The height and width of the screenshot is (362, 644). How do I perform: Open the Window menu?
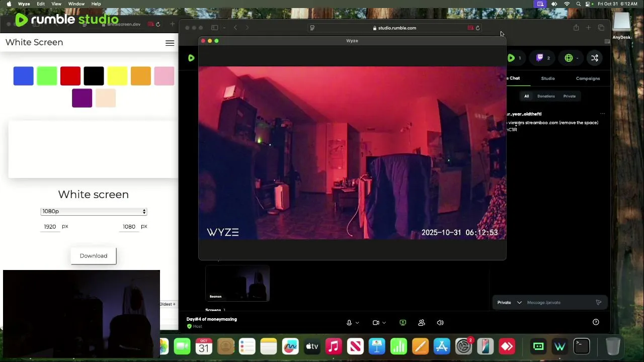point(76,4)
